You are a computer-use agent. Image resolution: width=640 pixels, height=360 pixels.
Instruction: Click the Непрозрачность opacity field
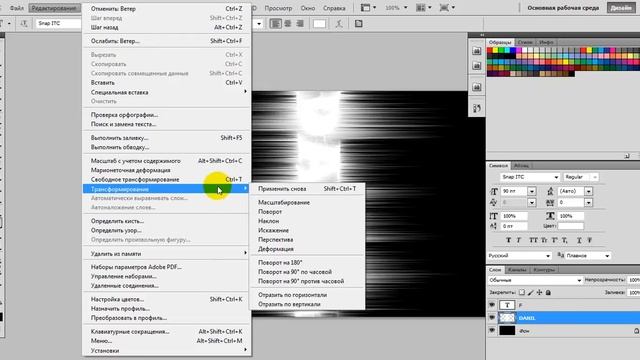pyautogui.click(x=634, y=280)
